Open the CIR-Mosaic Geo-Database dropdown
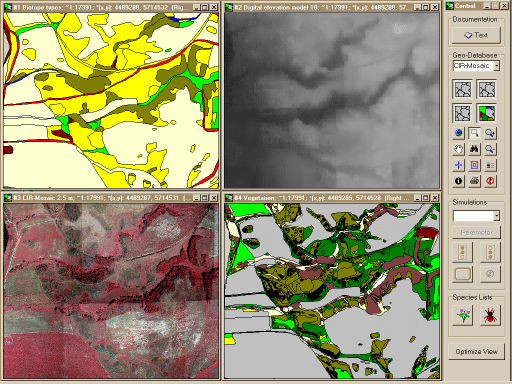This screenshot has height=384, width=512. coord(476,66)
